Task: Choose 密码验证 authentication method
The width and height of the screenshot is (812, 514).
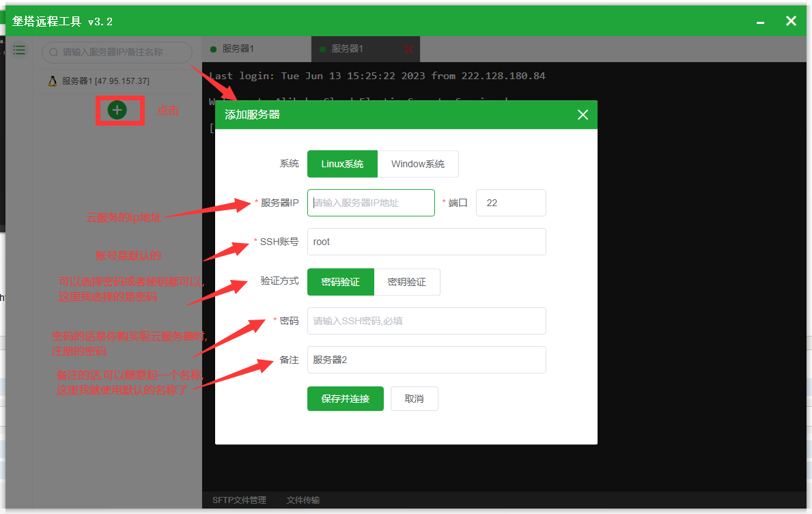Action: 341,282
